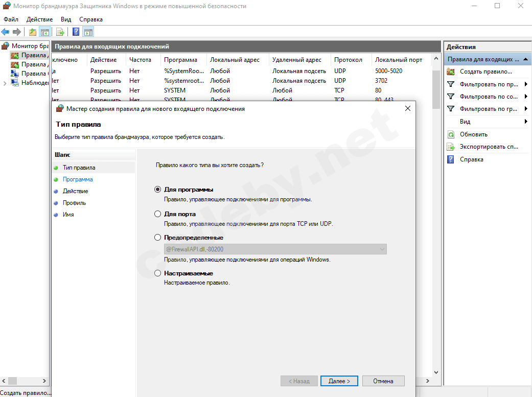This screenshot has width=532, height=397.
Task: Click the folder Up one level icon
Action: [x=33, y=32]
